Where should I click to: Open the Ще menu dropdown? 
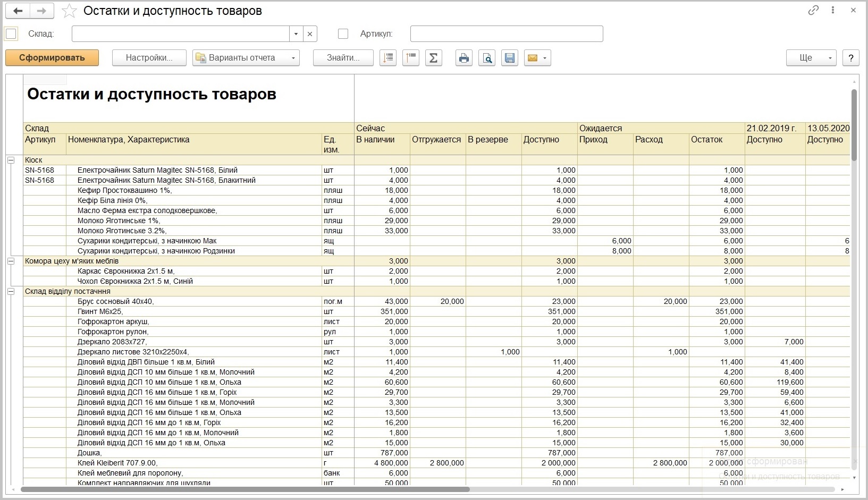811,58
